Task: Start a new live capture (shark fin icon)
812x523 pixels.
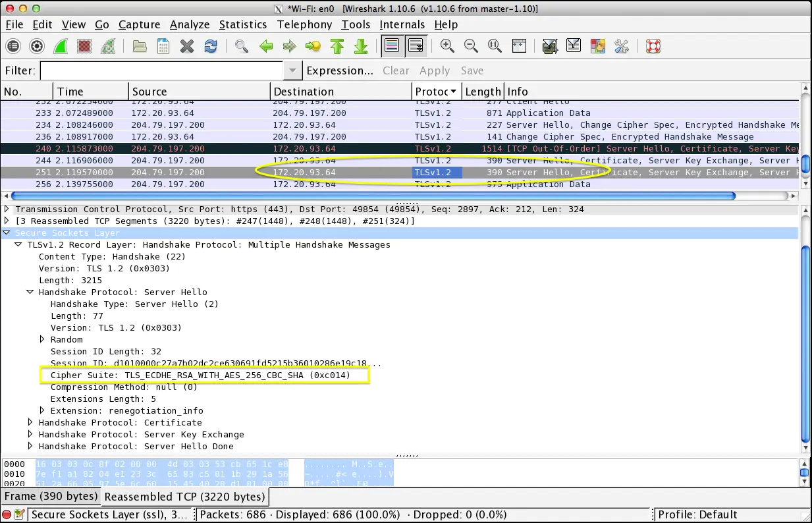Action: tap(61, 46)
